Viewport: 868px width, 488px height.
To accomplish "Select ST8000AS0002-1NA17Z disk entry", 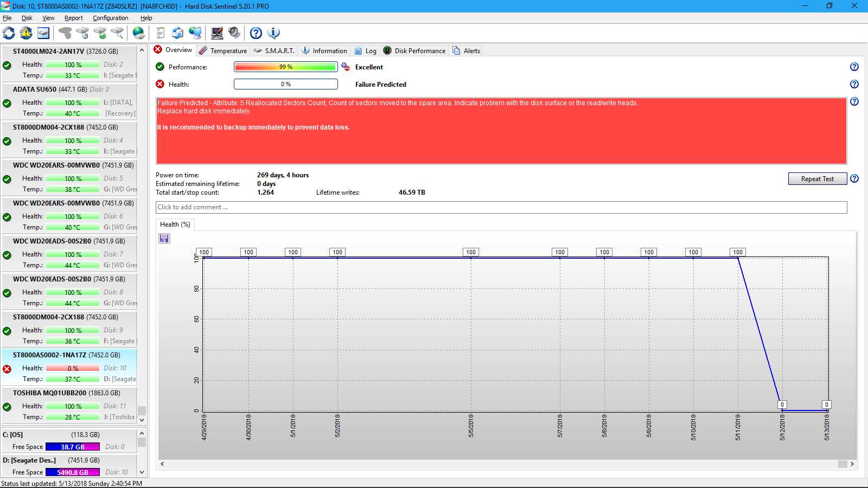I will click(69, 367).
